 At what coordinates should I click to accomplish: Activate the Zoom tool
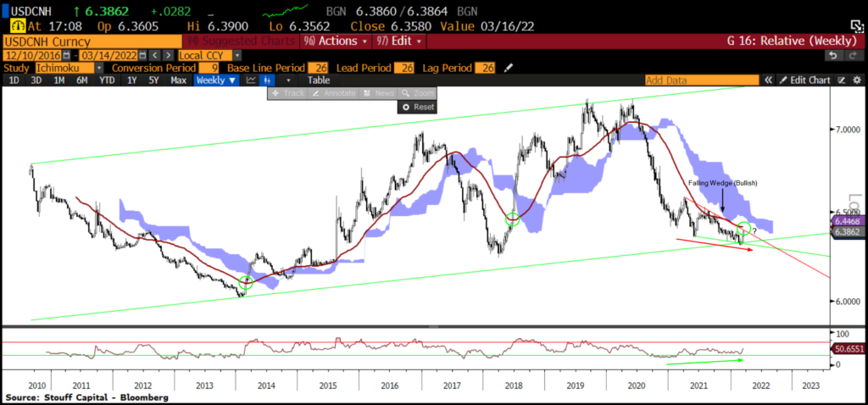click(x=417, y=93)
